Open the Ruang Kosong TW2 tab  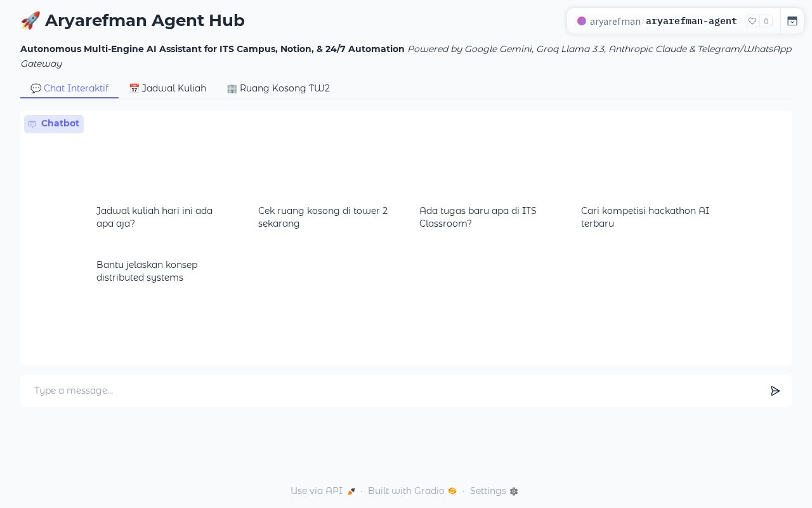click(278, 88)
